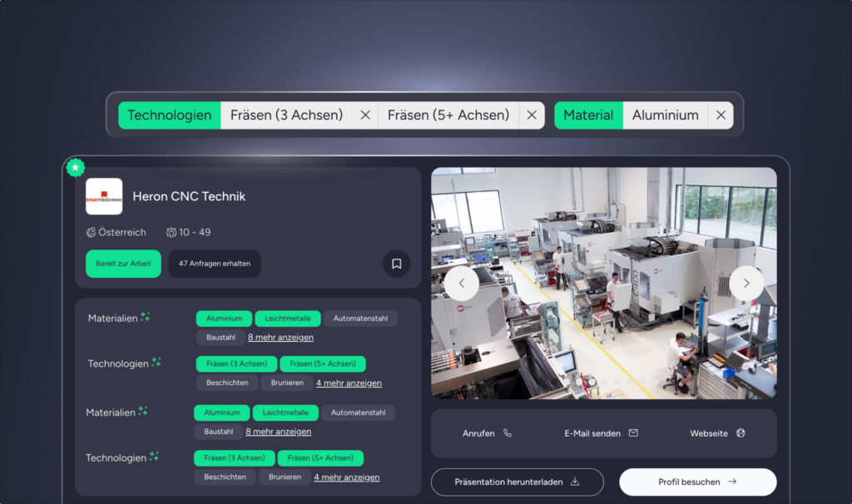Show previous workshop photo

(x=461, y=283)
